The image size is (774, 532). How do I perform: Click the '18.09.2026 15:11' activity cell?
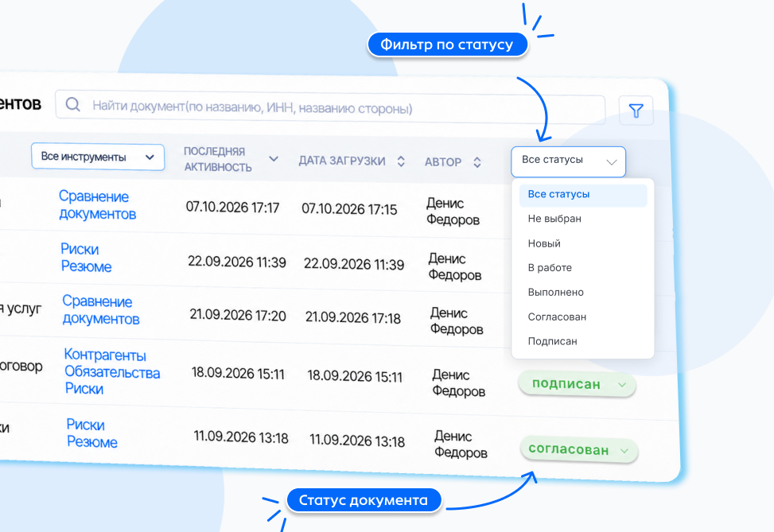coord(238,374)
